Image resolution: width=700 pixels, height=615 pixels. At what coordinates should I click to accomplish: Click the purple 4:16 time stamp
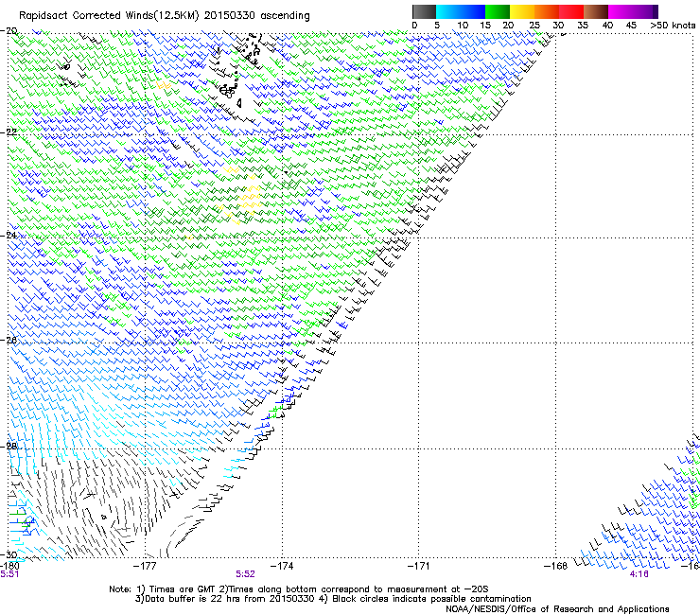pyautogui.click(x=639, y=574)
